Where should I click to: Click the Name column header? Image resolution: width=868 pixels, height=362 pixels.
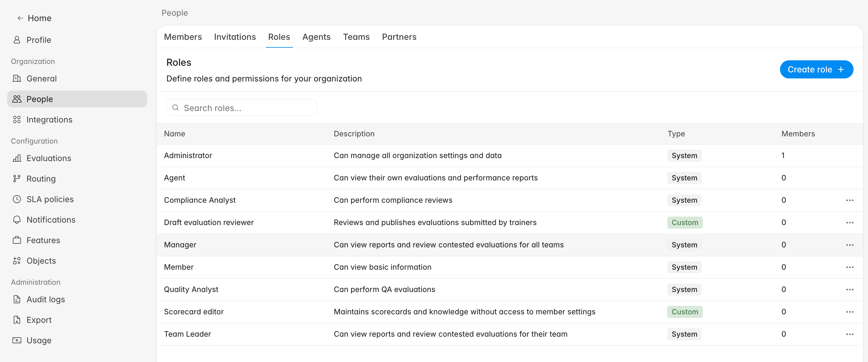pyautogui.click(x=174, y=134)
